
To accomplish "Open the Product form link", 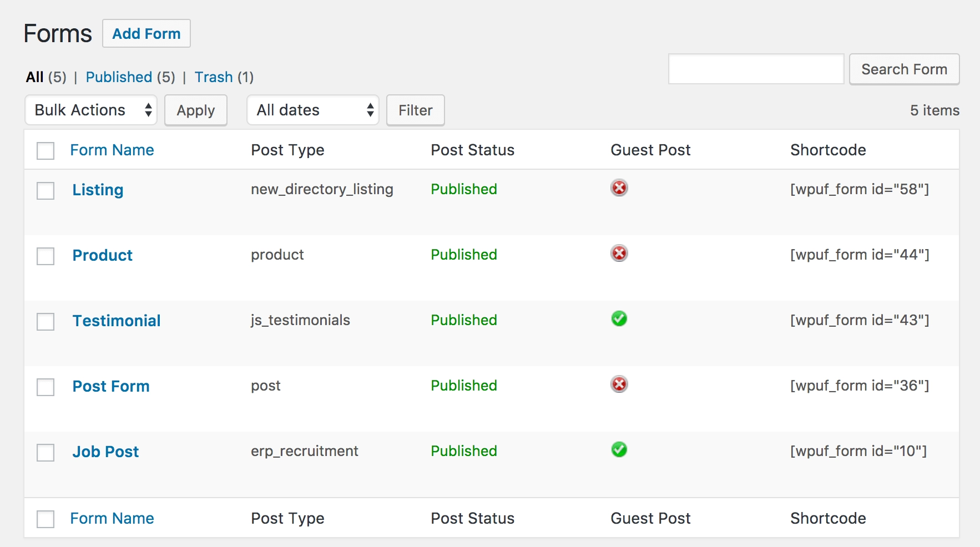I will [x=103, y=255].
